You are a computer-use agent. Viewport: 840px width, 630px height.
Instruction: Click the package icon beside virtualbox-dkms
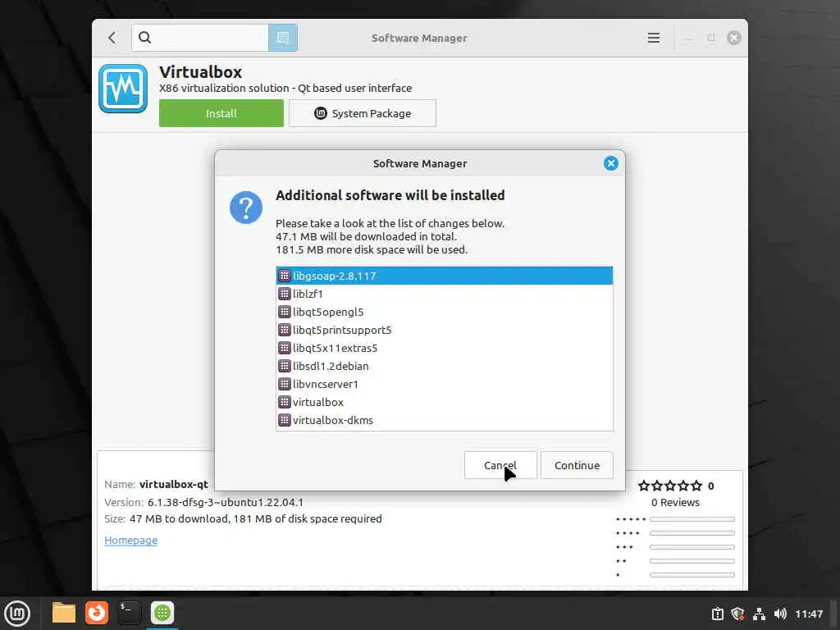pos(285,421)
